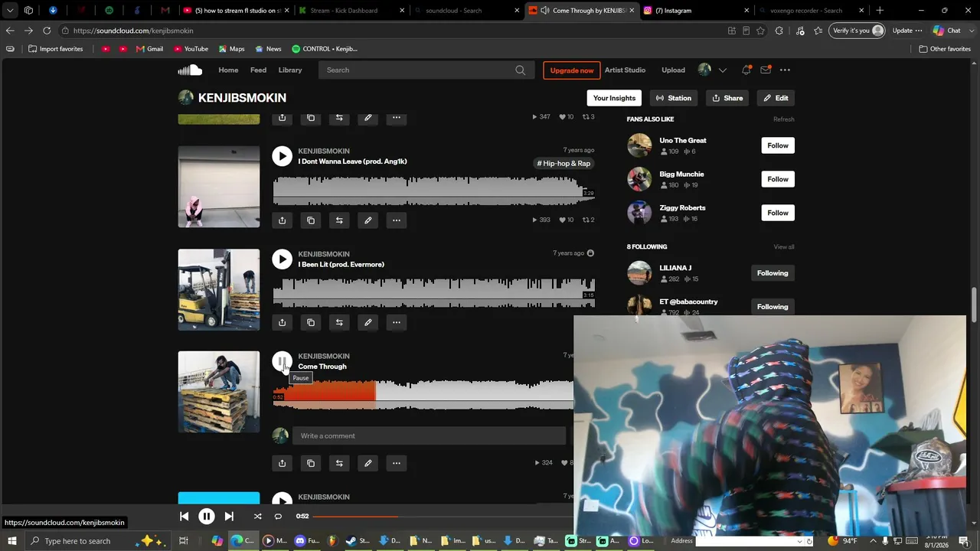Open the header more options menu
This screenshot has height=551, width=980.
pyautogui.click(x=785, y=70)
